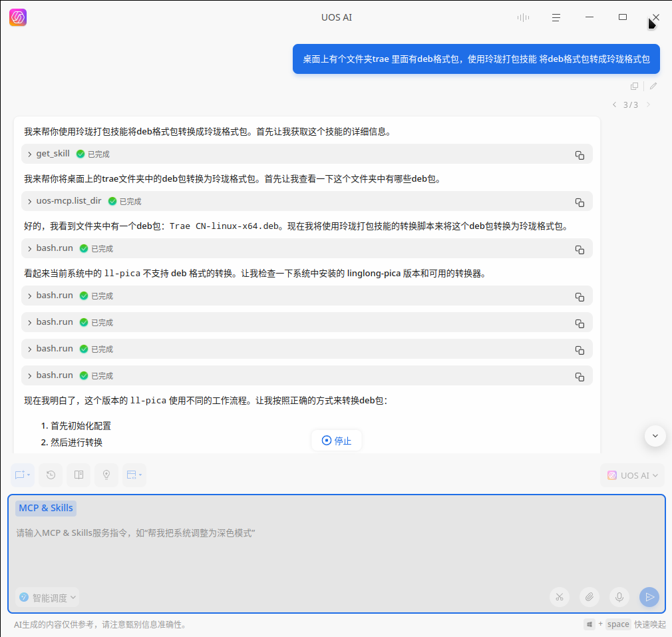Expand bash.run row right after ll-pica unsupported text
Viewport: 672px width, 637px height.
(29, 296)
